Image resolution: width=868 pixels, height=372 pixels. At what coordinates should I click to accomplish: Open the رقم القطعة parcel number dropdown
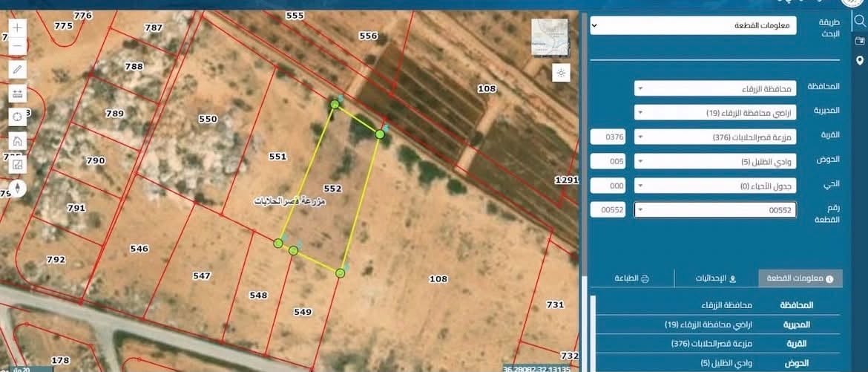point(715,210)
